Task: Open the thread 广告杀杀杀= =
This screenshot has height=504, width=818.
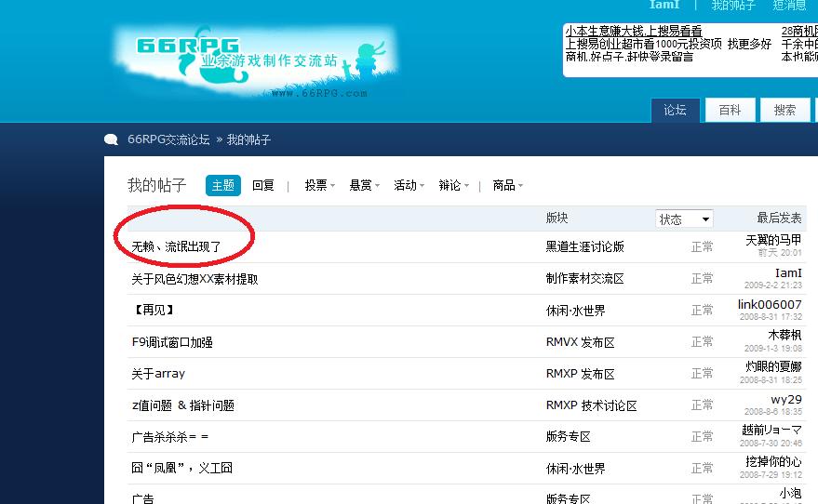Action: 169,437
